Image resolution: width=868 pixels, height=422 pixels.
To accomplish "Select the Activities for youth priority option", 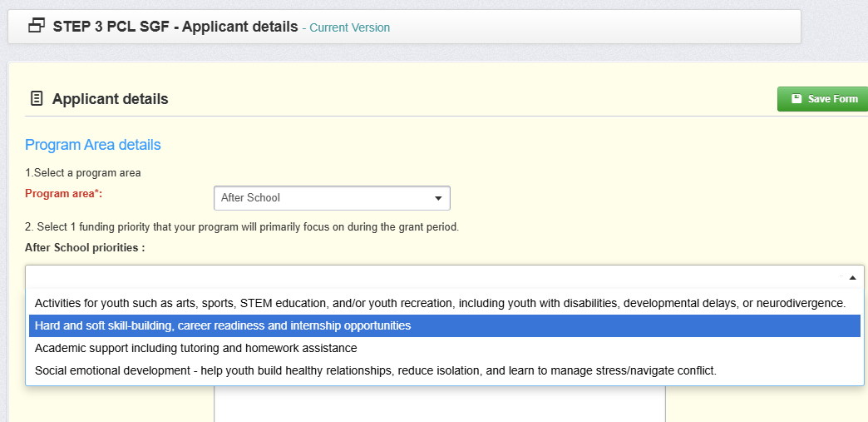I will [440, 303].
